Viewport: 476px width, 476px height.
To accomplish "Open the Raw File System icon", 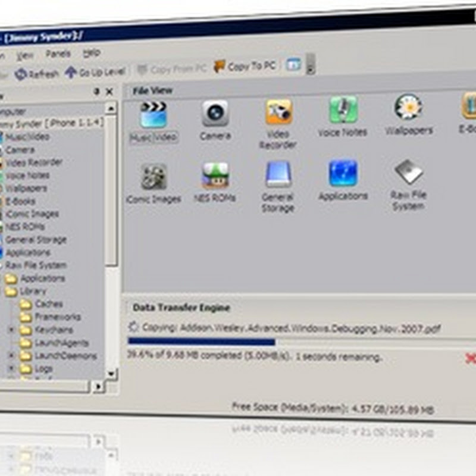I will (x=408, y=171).
